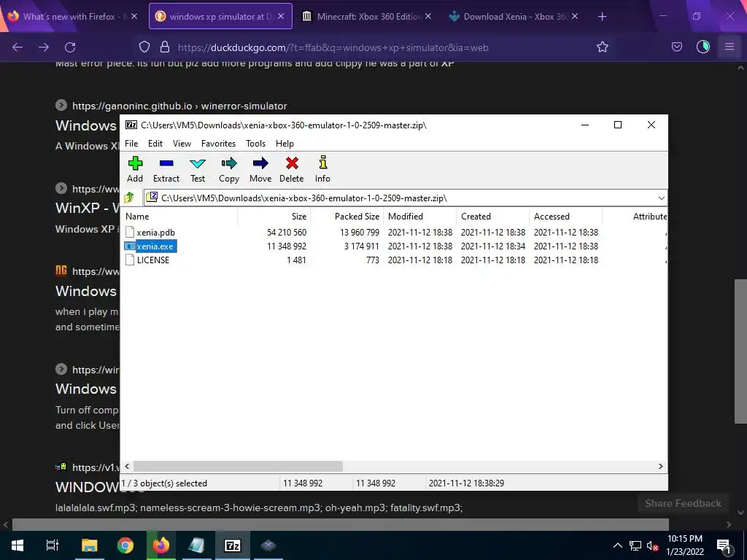Click the 7-Zip horizontal scrollbar thumb
Screen dimensions: 747x560
(x=238, y=466)
